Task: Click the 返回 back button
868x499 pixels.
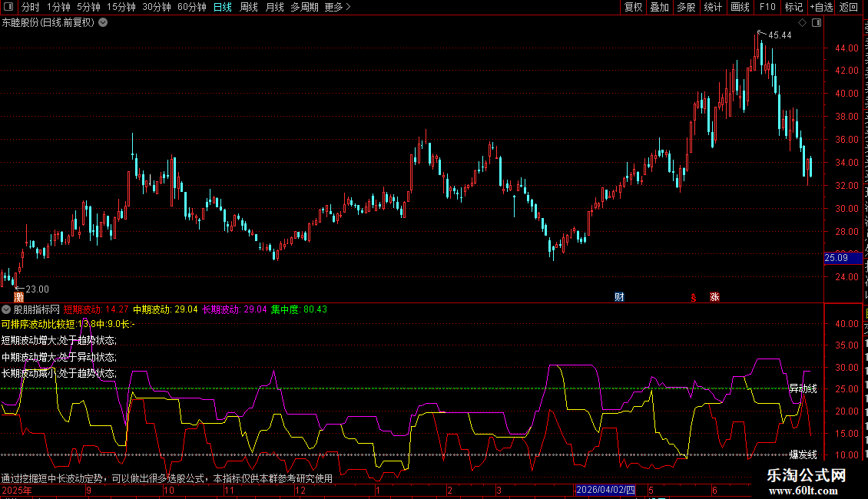Action: [849, 7]
